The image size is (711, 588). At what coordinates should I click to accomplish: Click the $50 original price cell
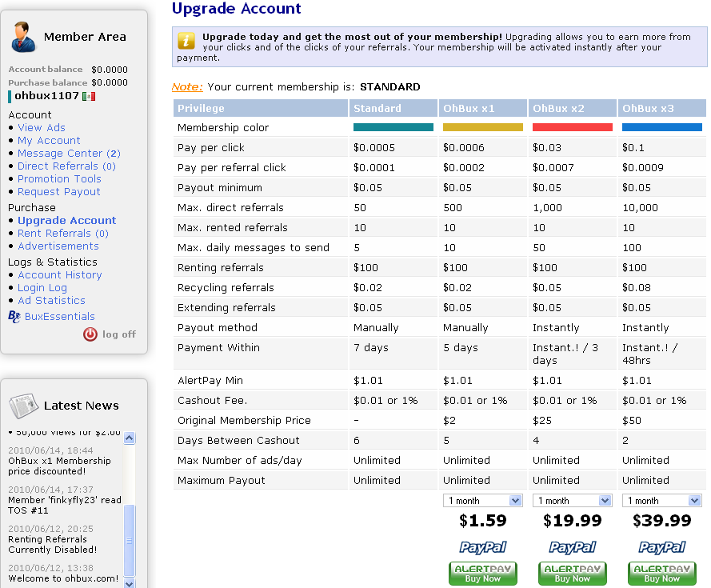pyautogui.click(x=632, y=421)
